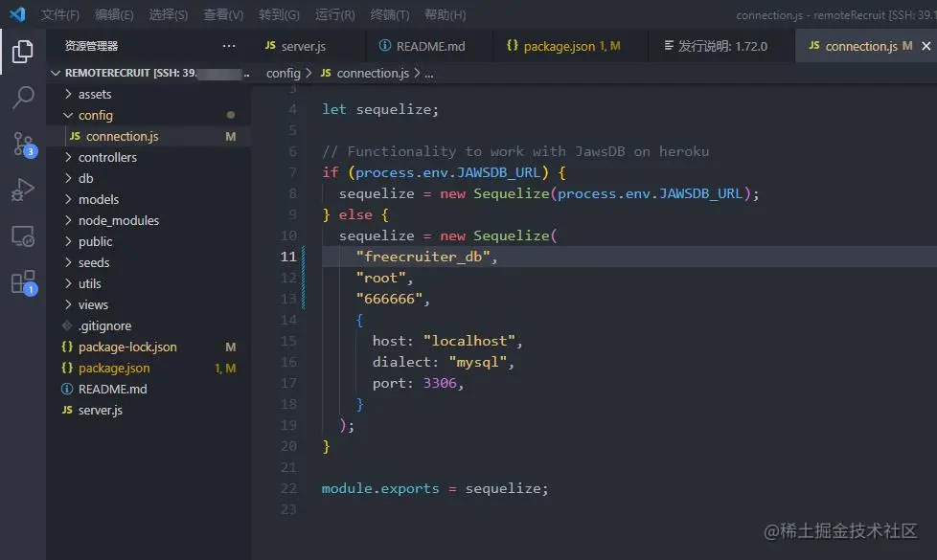Click line number 22 in gutter

[288, 488]
